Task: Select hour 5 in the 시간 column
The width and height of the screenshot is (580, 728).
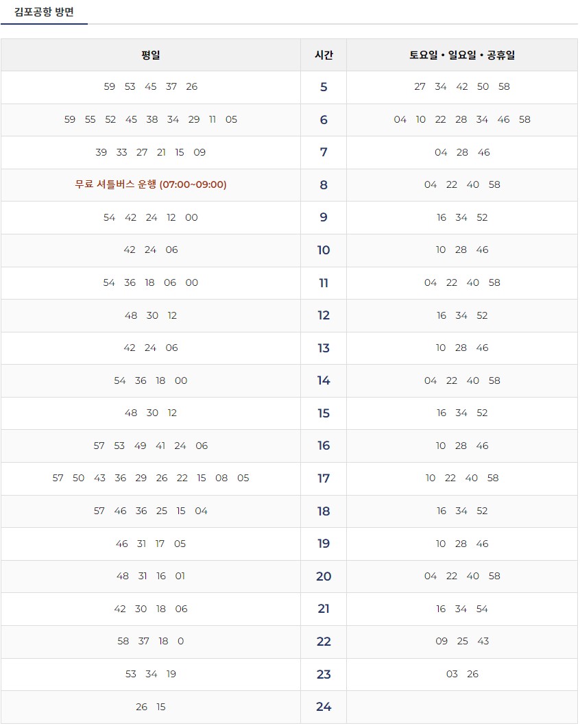Action: coord(323,87)
